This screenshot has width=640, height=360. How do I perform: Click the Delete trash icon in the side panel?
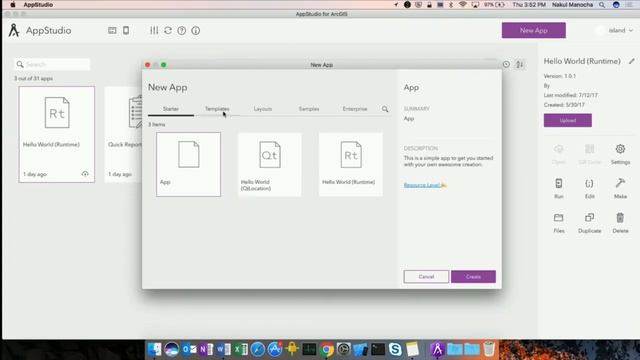coord(620,218)
